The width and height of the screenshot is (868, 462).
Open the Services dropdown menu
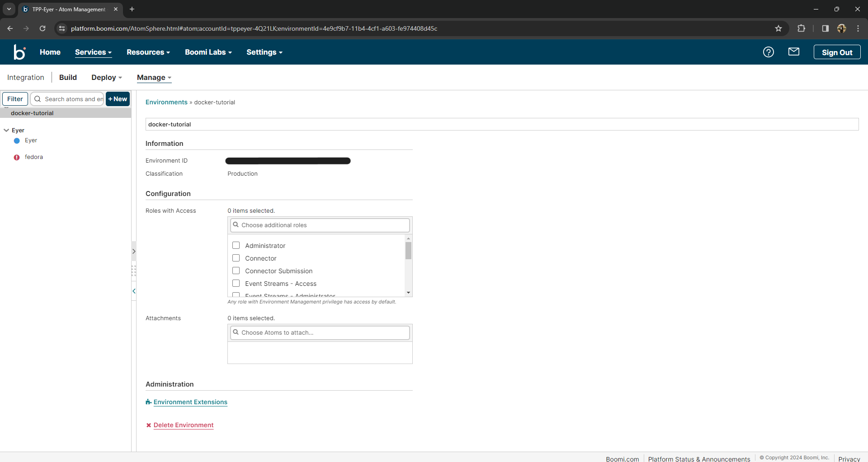93,52
